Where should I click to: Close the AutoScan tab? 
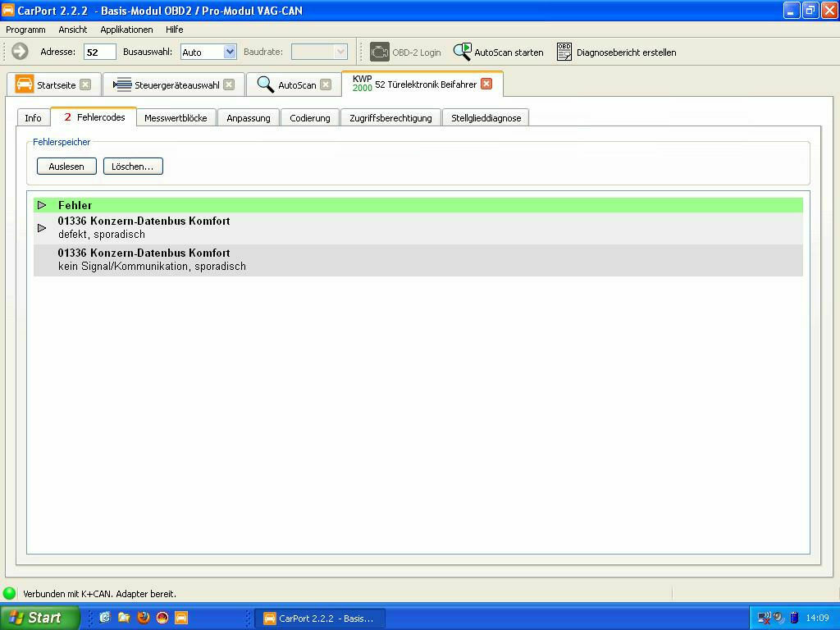(326, 84)
